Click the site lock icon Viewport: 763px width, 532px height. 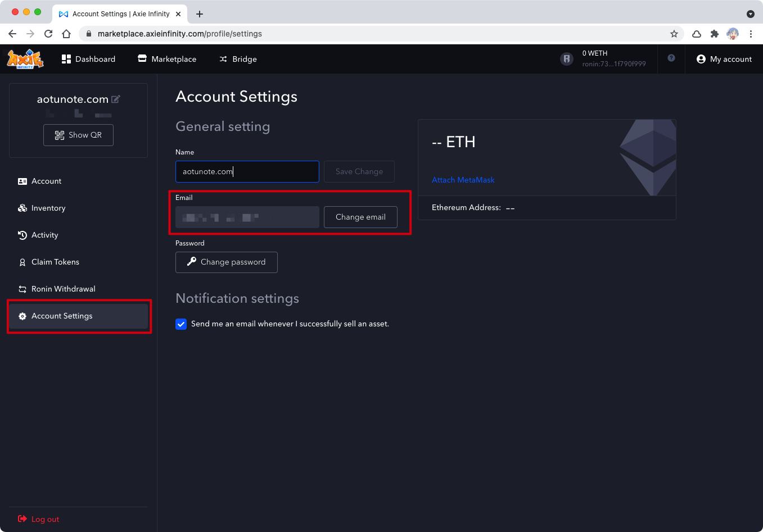[88, 34]
